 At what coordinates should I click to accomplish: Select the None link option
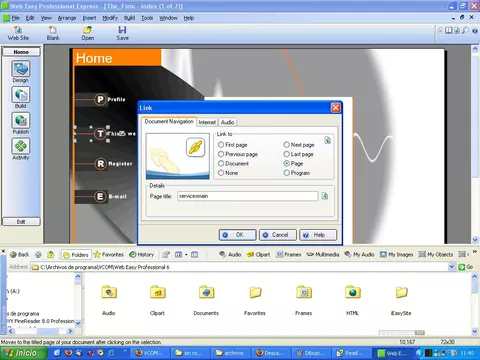pyautogui.click(x=221, y=173)
